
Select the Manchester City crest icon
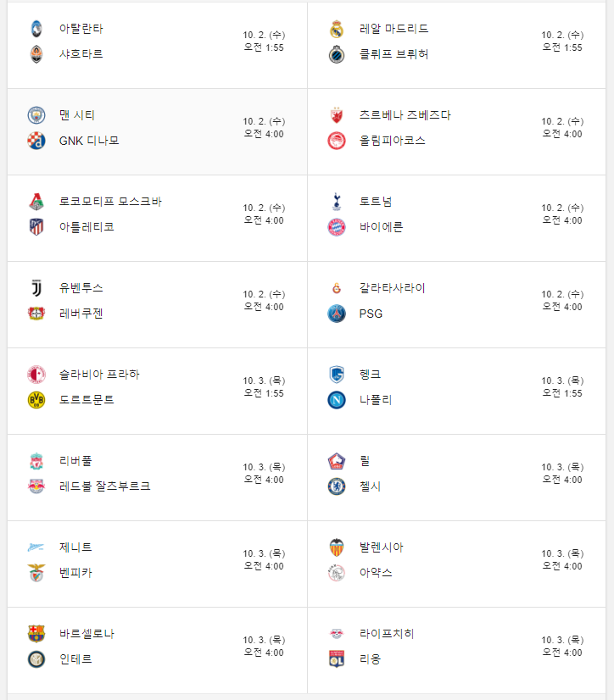coord(36,115)
